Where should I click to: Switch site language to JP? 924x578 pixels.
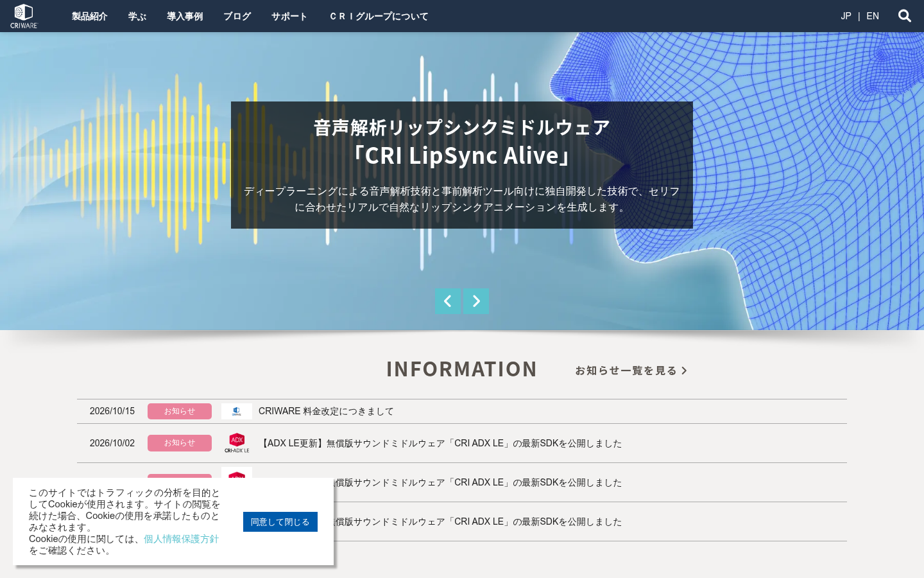tap(846, 16)
